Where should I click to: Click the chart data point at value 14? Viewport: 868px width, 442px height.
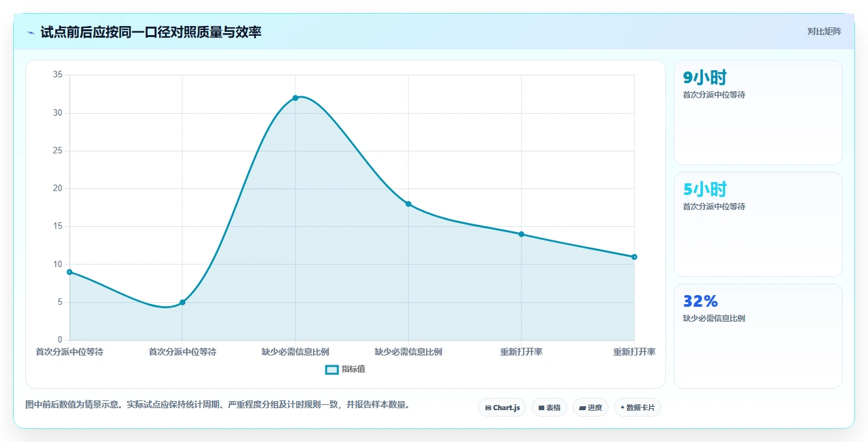point(521,234)
